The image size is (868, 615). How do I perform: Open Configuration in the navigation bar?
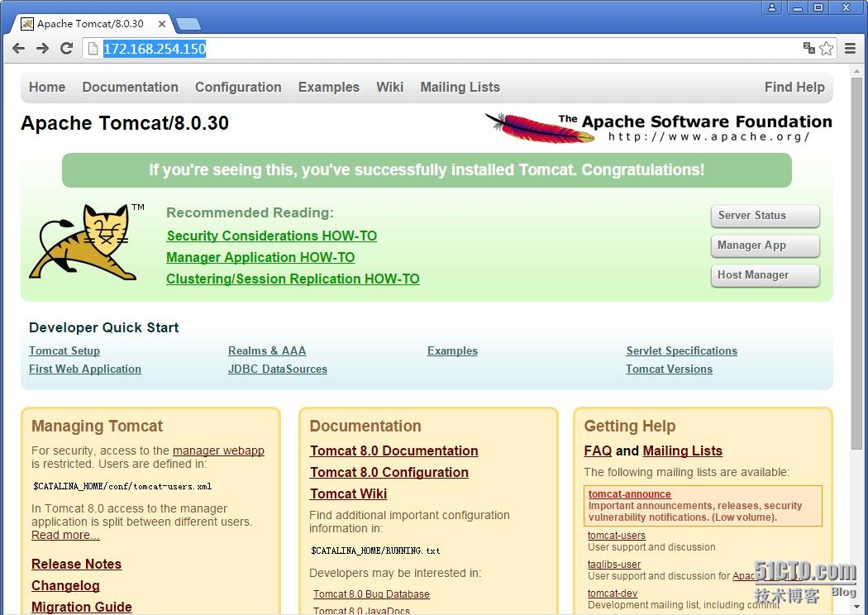pos(238,87)
